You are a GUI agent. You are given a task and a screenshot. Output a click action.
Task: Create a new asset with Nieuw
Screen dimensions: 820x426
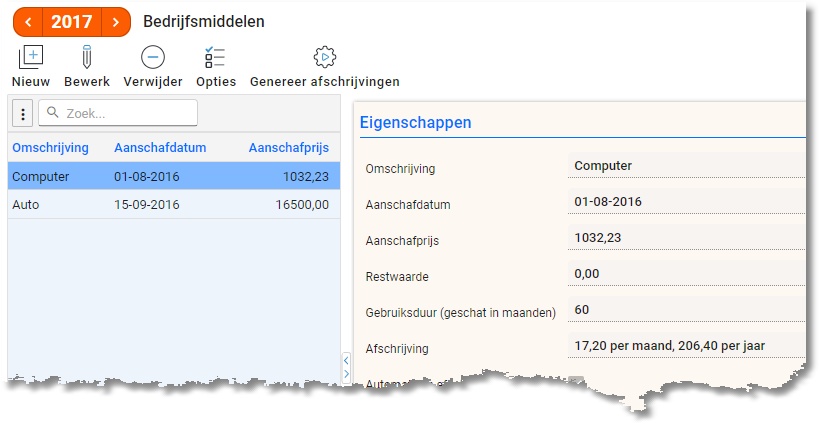(x=31, y=66)
